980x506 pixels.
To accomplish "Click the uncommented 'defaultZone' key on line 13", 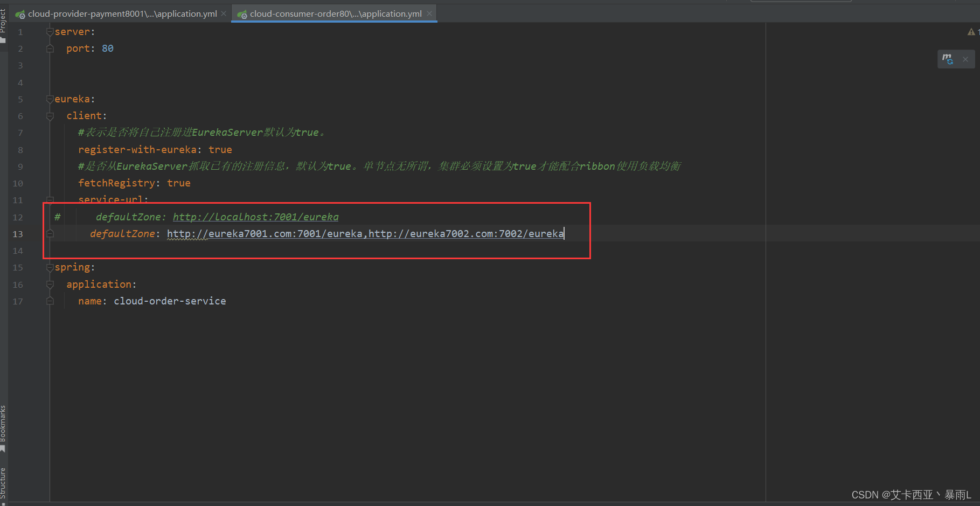I will [122, 233].
